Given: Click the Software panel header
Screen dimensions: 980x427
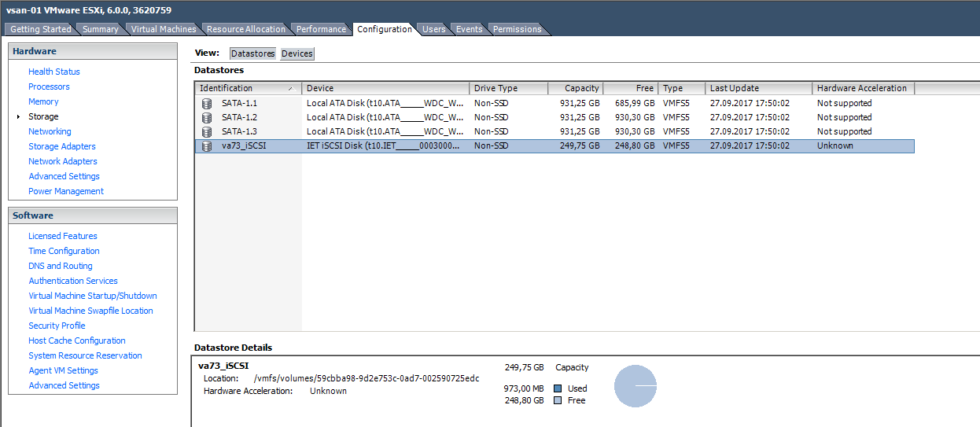Looking at the screenshot, I should click(x=93, y=215).
